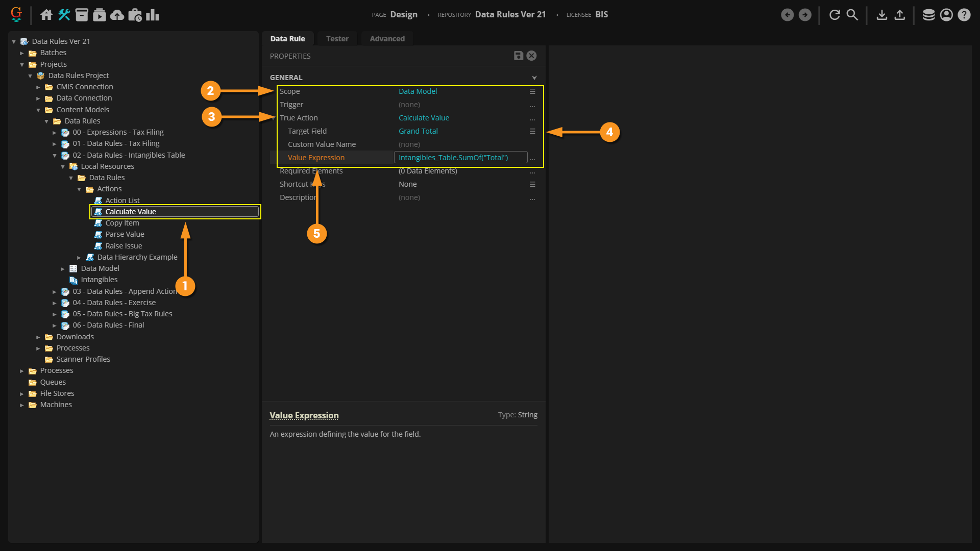Open the help question mark icon
Image resolution: width=980 pixels, height=551 pixels.
964,15
